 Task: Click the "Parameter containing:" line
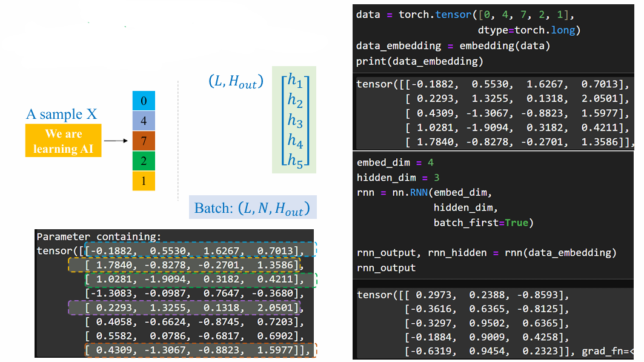click(x=99, y=236)
